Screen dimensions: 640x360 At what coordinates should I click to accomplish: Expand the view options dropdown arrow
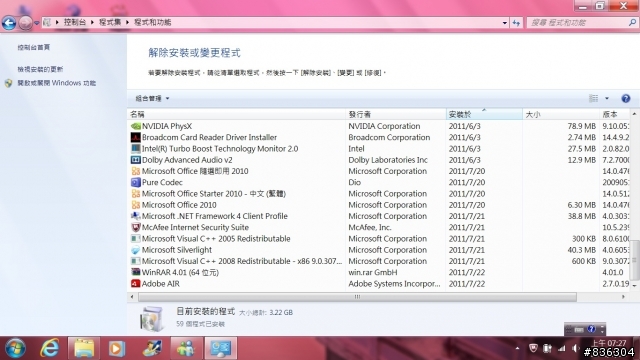607,98
